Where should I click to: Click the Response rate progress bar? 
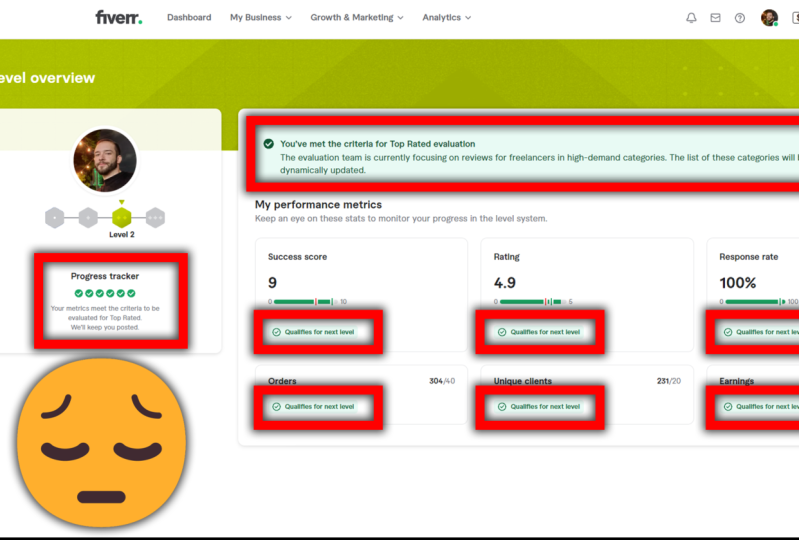(x=756, y=302)
